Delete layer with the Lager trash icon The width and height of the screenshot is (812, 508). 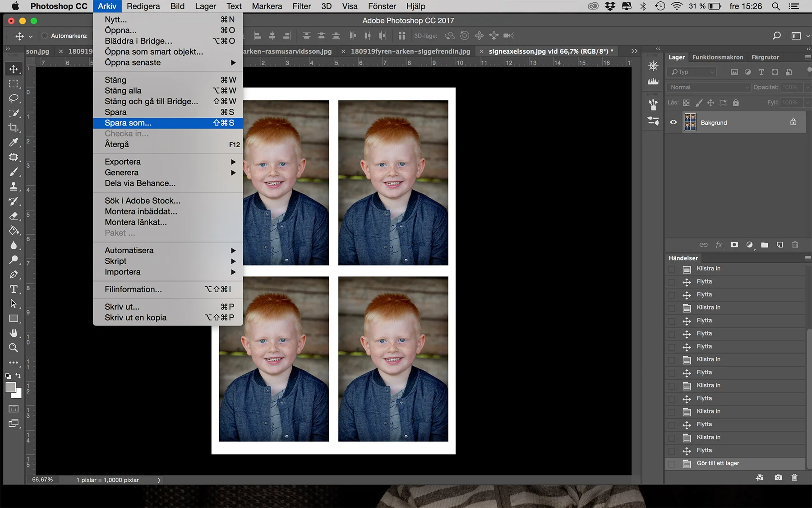click(x=795, y=245)
